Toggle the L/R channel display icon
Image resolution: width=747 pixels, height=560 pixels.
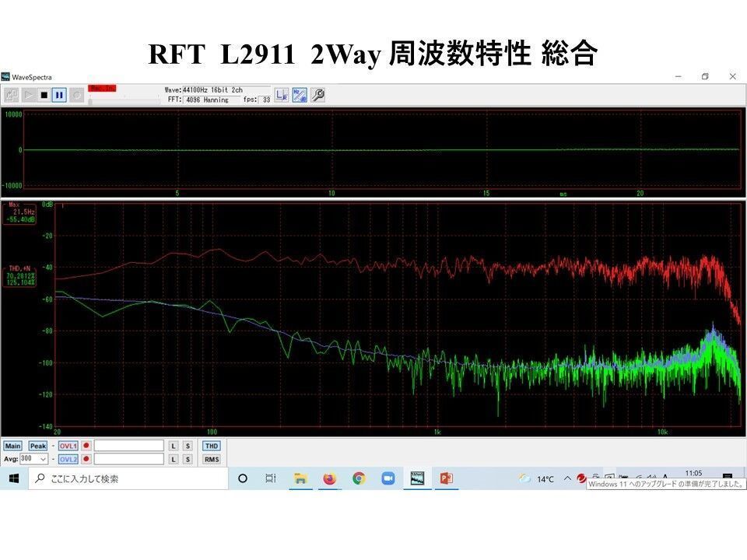point(282,95)
